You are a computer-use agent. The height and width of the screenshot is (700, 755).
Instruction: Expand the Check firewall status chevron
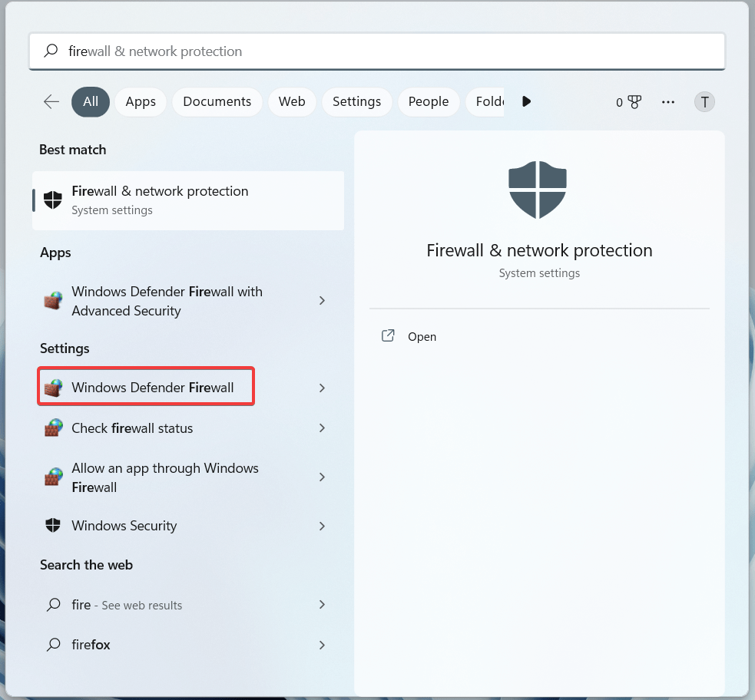(x=322, y=428)
